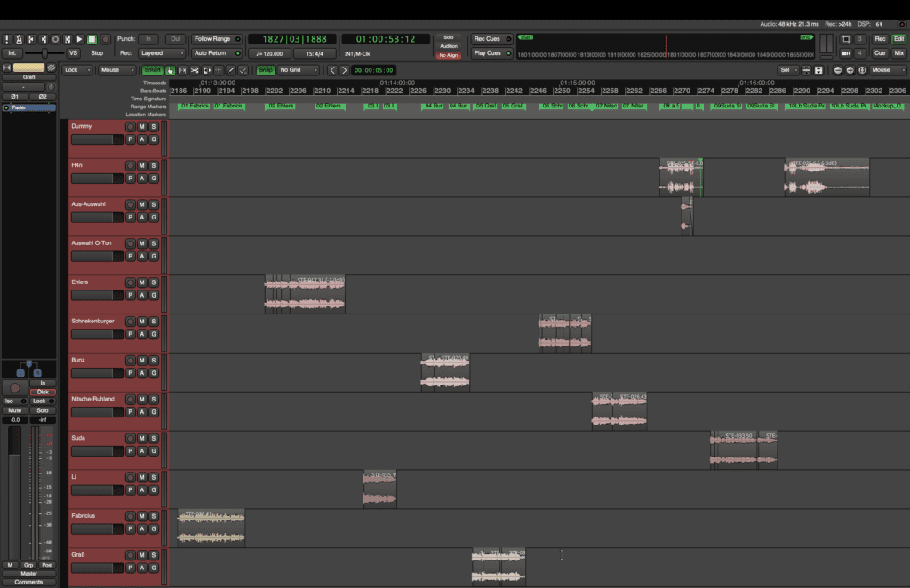
Task: Click the zoom out minus icon
Action: (x=837, y=70)
